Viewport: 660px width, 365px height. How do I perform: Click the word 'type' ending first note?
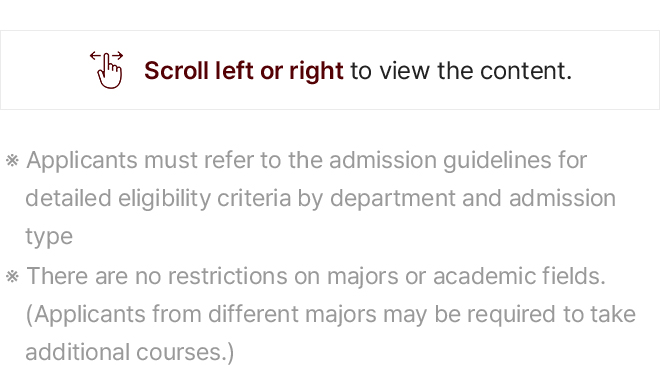[49, 237]
